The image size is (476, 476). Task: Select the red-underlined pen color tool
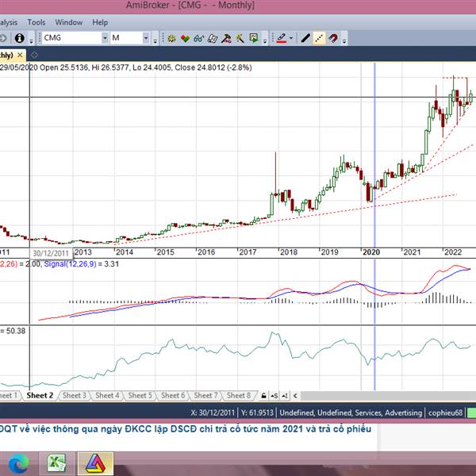(x=282, y=38)
